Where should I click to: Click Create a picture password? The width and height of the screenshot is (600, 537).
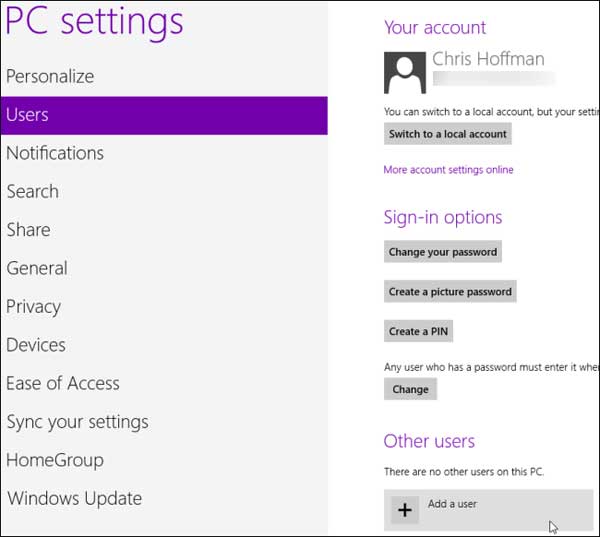[450, 292]
